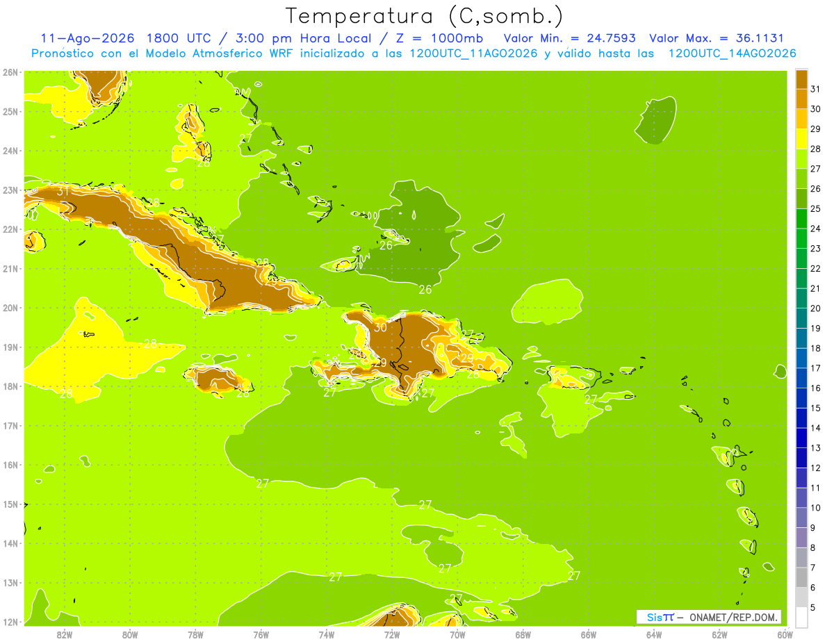
Task: Click the '62W' longitude axis label
Action: point(719,634)
